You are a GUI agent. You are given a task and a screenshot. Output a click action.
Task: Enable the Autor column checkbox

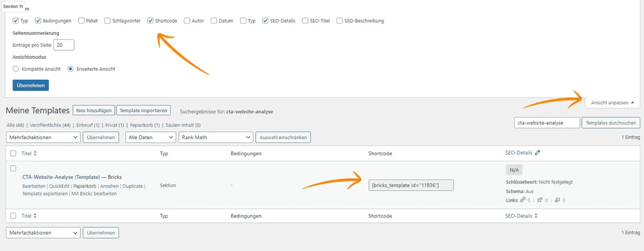(x=187, y=21)
